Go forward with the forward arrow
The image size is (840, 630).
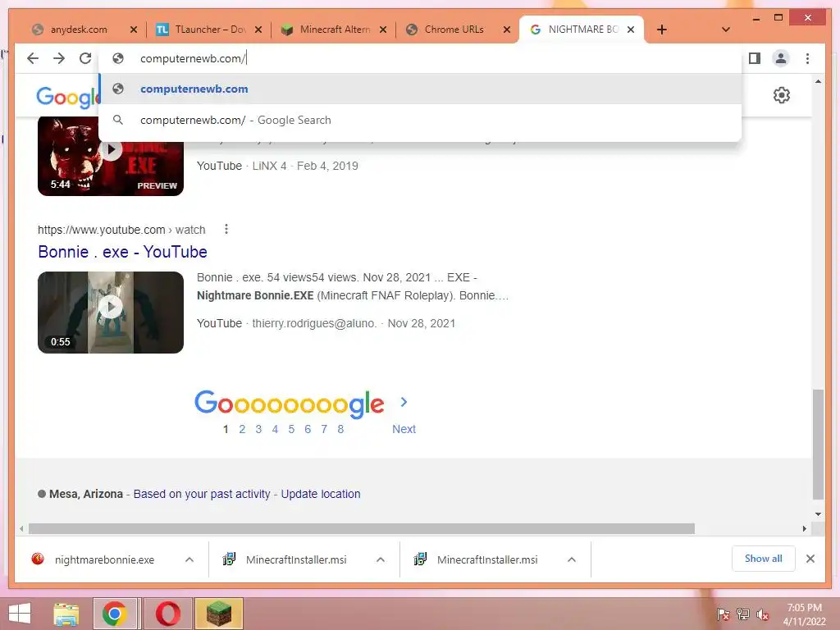click(x=59, y=58)
